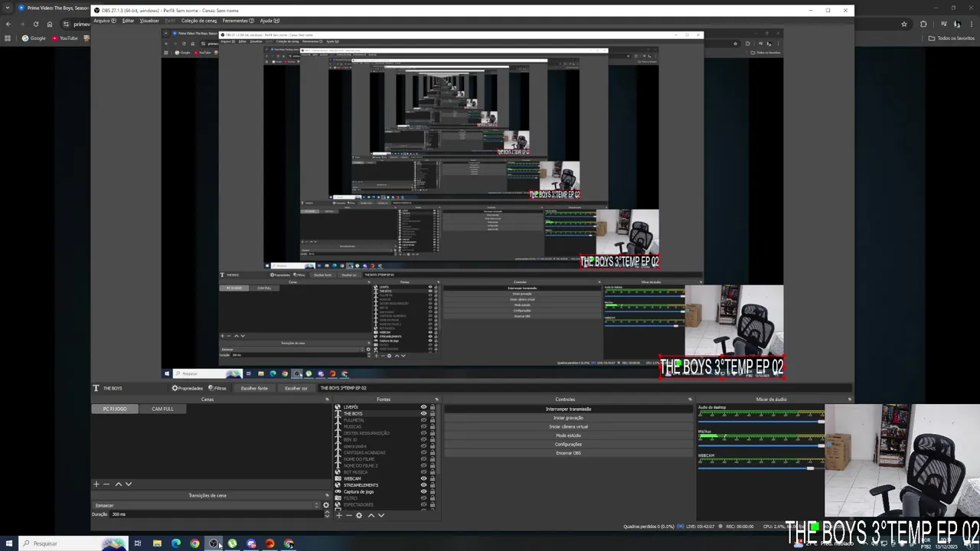Remove selected scene with minus icon
This screenshot has height=551, width=980.
point(106,484)
